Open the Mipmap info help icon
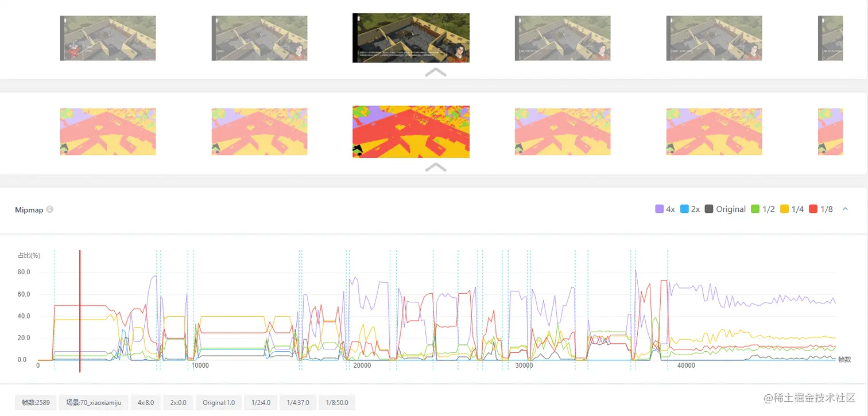Image resolution: width=868 pixels, height=416 pixels. [50, 209]
